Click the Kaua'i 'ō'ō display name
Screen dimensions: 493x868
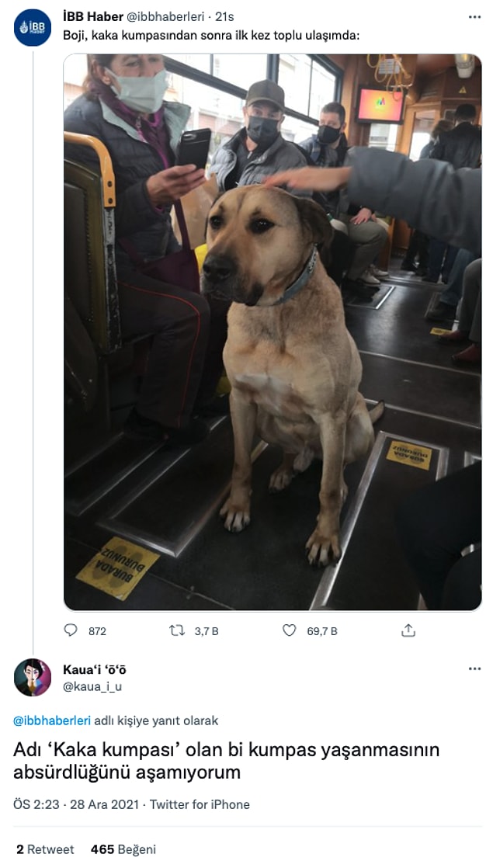95,669
